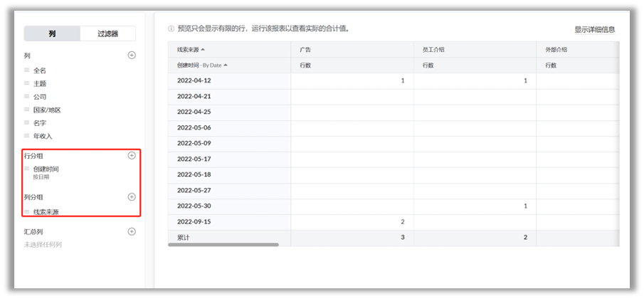Click plus icon next to 汇总列
The image size is (644, 299).
(x=131, y=231)
